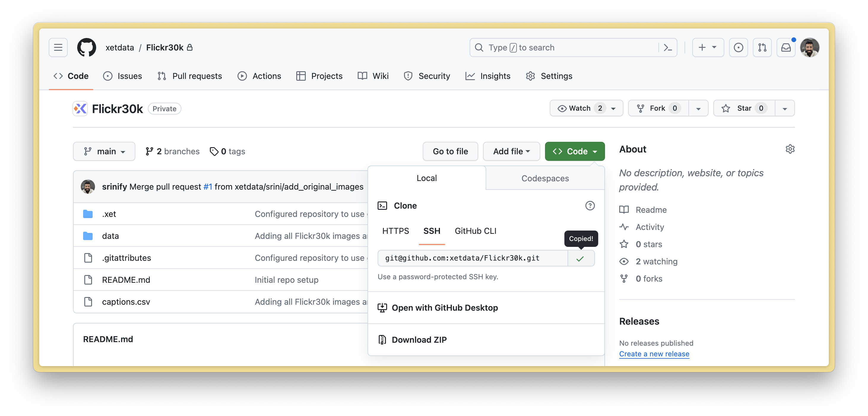The width and height of the screenshot is (868, 416).
Task: Click the GitHub Octocat logo
Action: pyautogui.click(x=87, y=47)
